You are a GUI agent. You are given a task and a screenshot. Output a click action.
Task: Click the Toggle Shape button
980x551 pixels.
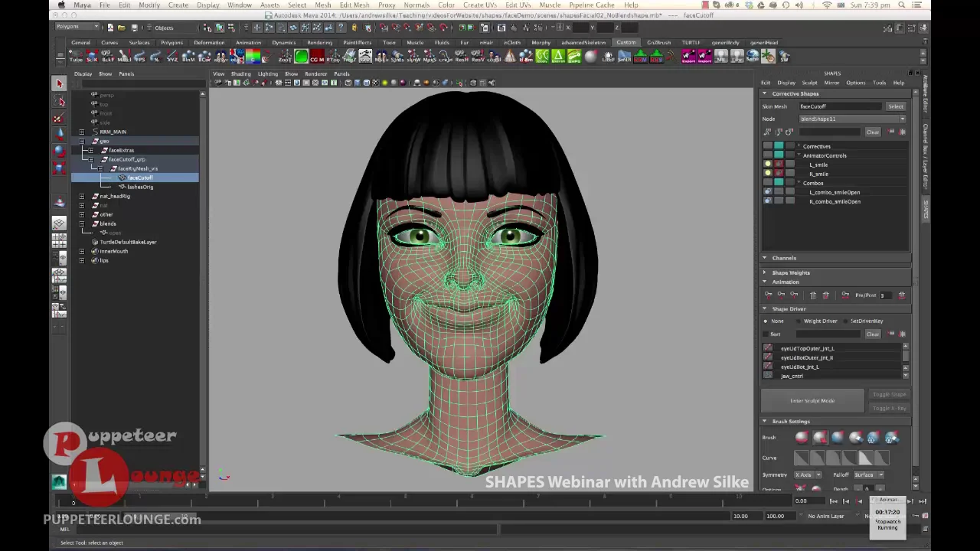(889, 394)
